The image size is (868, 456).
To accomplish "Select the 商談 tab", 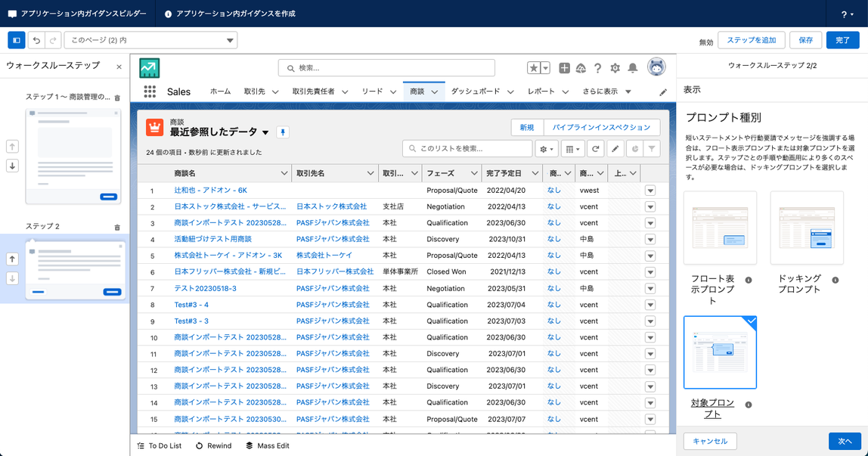I will click(417, 92).
